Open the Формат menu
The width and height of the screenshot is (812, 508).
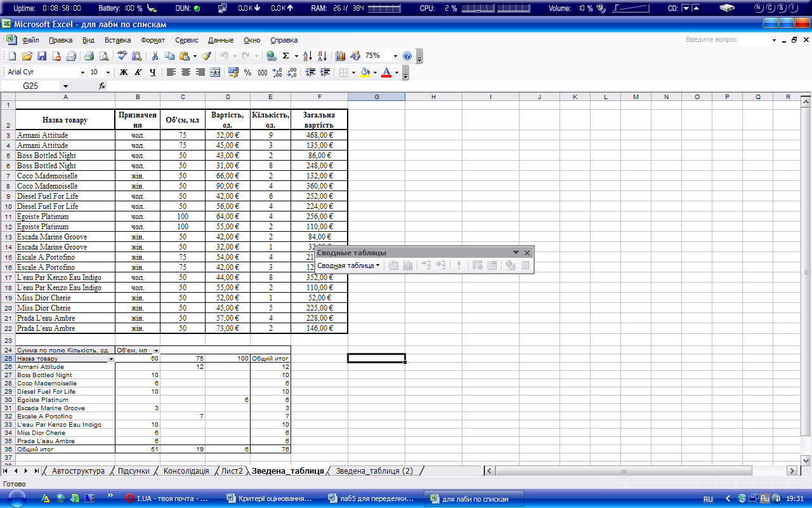pos(153,39)
